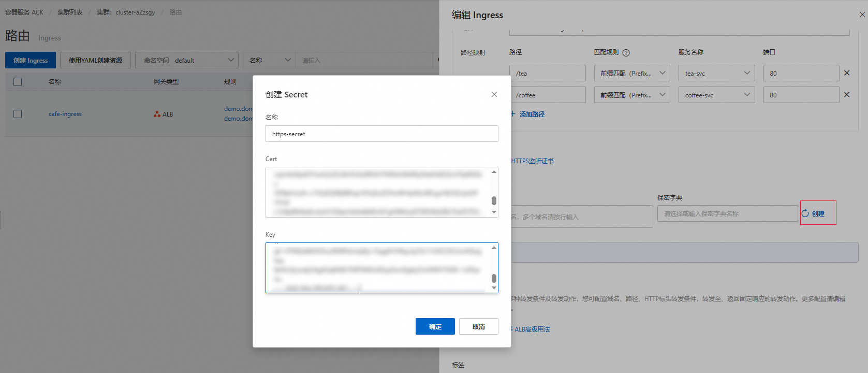Screen dimensions: 868x373
Task: Open the 匹配规则 help tooltip icon
Action: point(626,53)
